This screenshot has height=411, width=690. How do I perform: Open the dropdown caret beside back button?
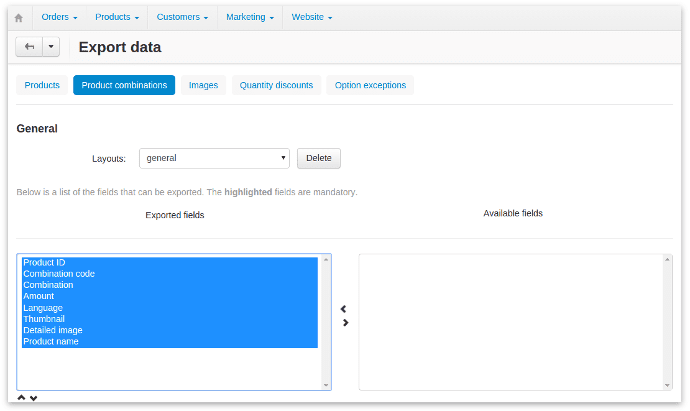tap(51, 47)
